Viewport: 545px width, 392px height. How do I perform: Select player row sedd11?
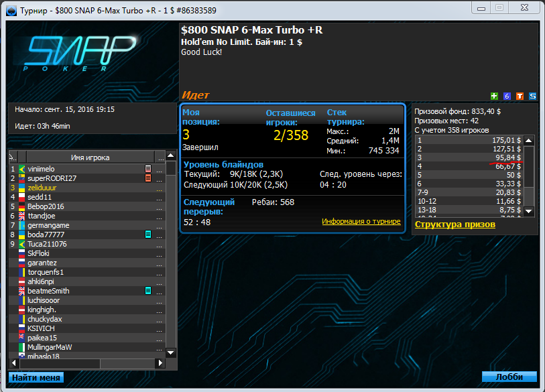pyautogui.click(x=87, y=197)
